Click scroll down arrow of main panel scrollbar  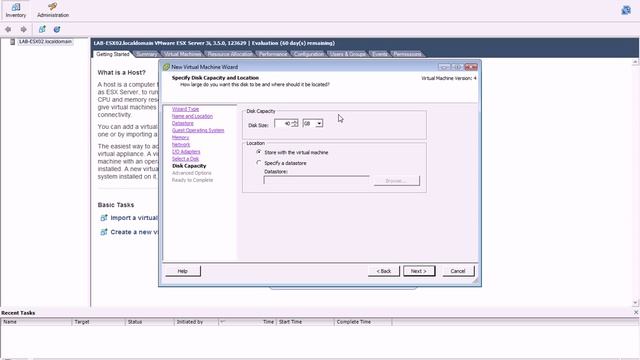[x=635, y=303]
